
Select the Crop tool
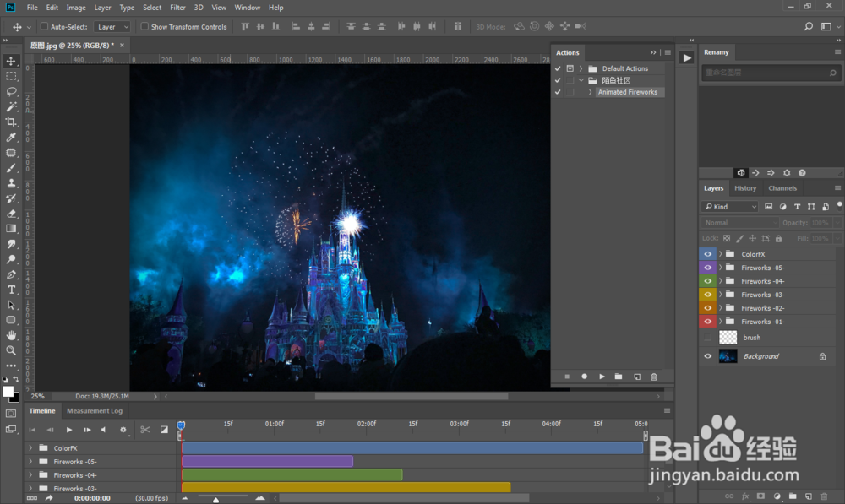point(12,122)
